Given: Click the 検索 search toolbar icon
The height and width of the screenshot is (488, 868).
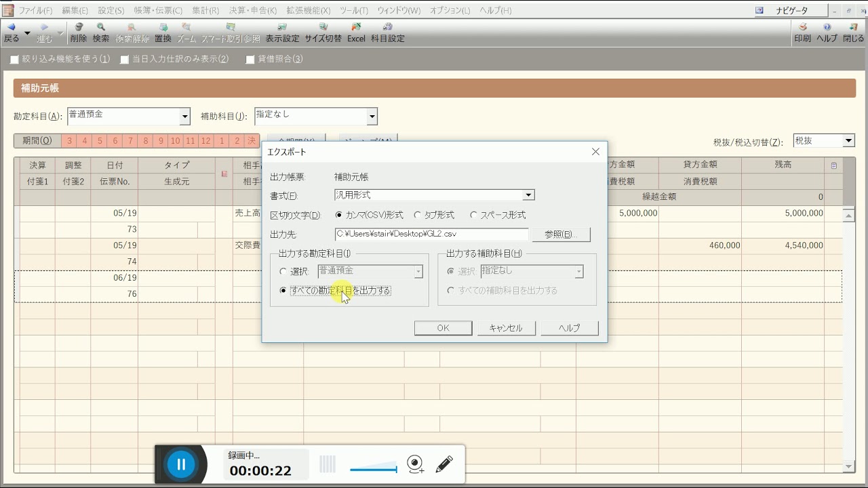Looking at the screenshot, I should (101, 33).
